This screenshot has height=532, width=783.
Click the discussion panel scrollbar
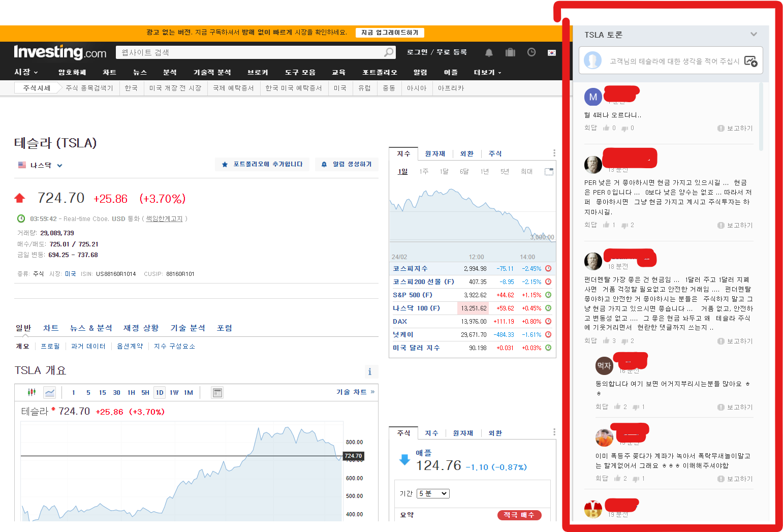(761, 117)
